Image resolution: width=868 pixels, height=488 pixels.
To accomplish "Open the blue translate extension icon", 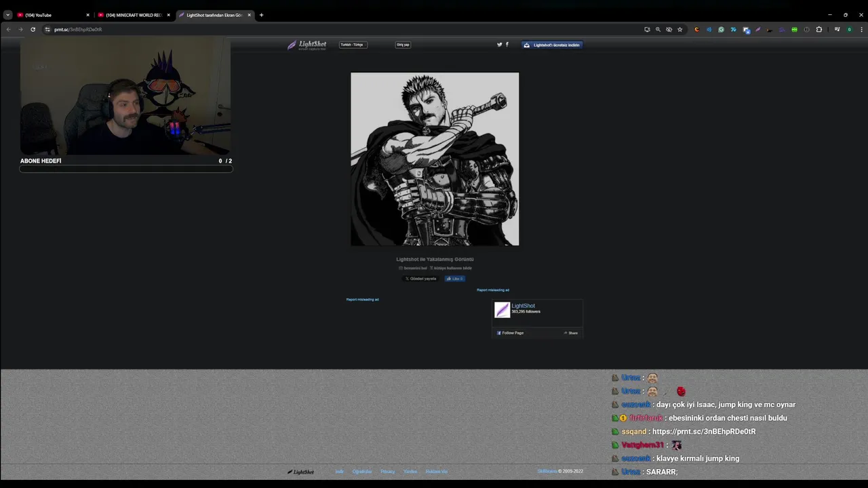I will click(733, 29).
